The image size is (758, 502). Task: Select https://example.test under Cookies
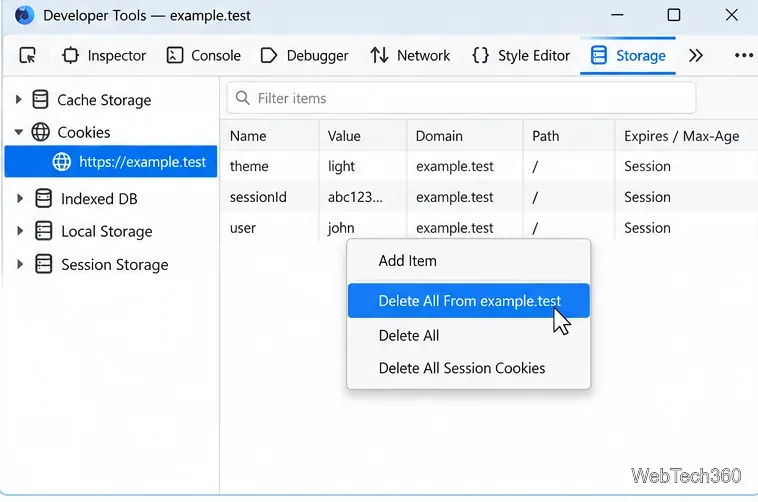point(111,162)
